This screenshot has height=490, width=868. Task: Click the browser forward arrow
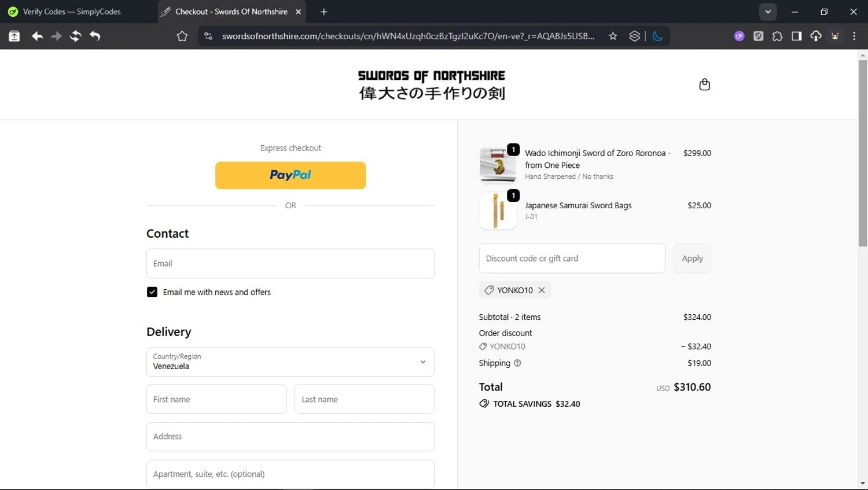coord(56,36)
